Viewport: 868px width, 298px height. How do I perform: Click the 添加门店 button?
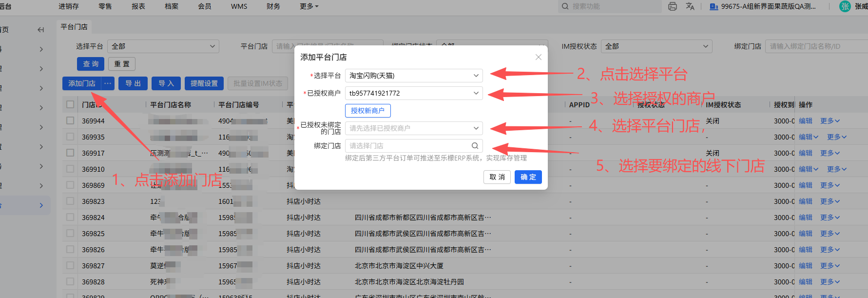[82, 83]
